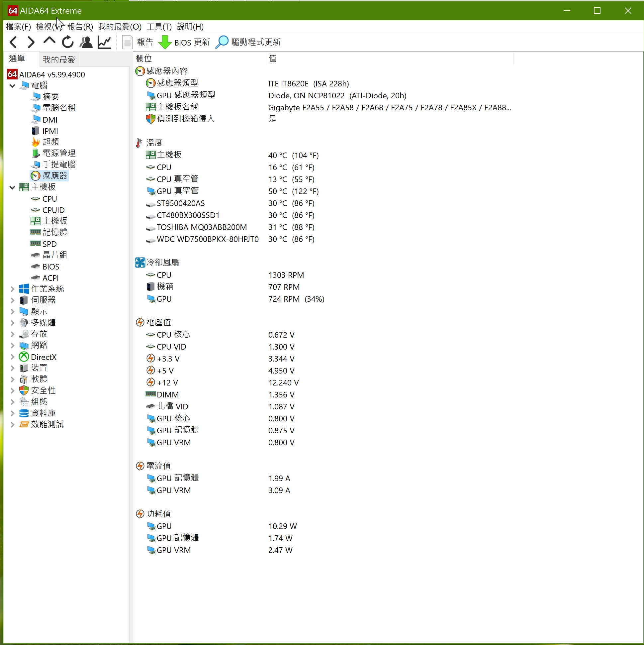The image size is (644, 645).
Task: Select the GPU 真空管 temperature row
Action: (x=177, y=191)
